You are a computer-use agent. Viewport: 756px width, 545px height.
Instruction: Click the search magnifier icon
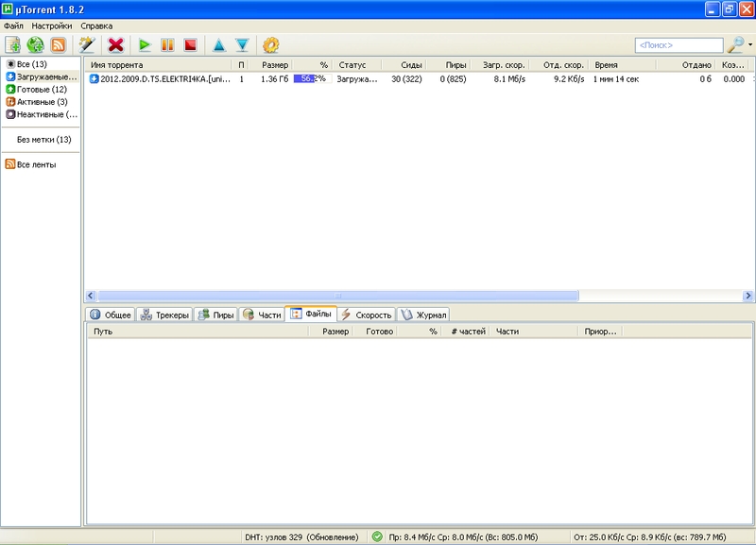[735, 44]
